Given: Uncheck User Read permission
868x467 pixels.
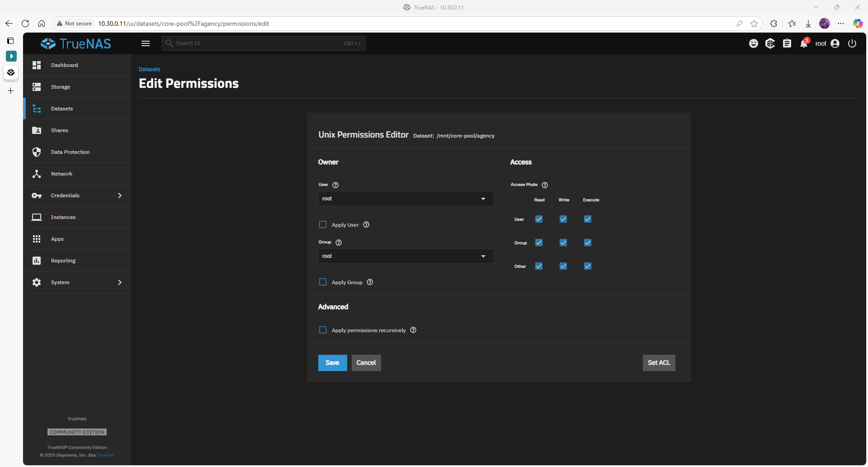Looking at the screenshot, I should [539, 219].
